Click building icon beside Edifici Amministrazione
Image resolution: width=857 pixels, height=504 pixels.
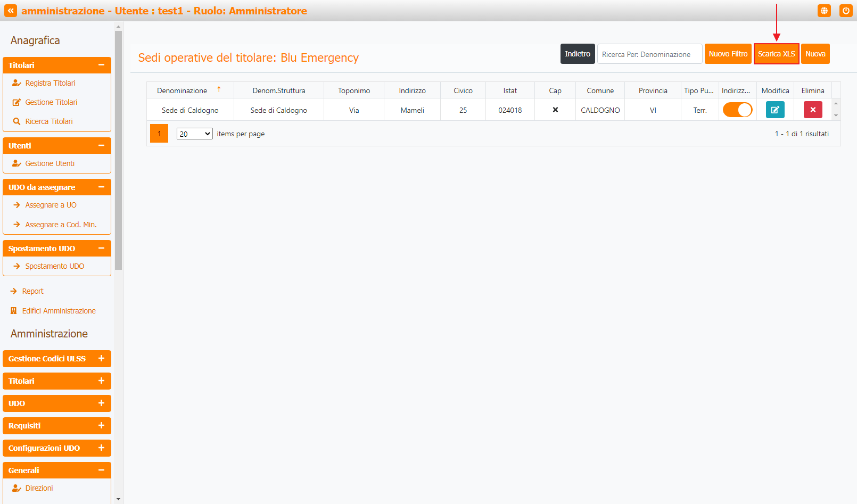14,311
